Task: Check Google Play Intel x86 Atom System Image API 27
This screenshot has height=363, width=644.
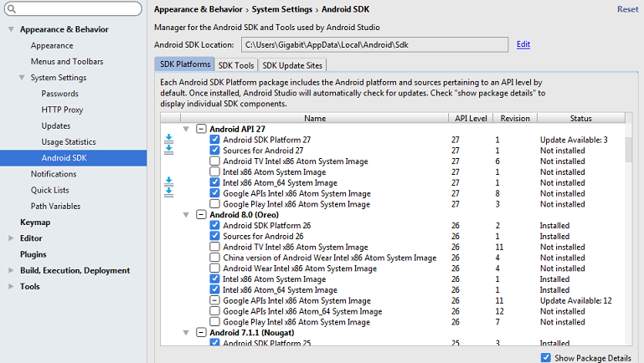Action: point(214,204)
